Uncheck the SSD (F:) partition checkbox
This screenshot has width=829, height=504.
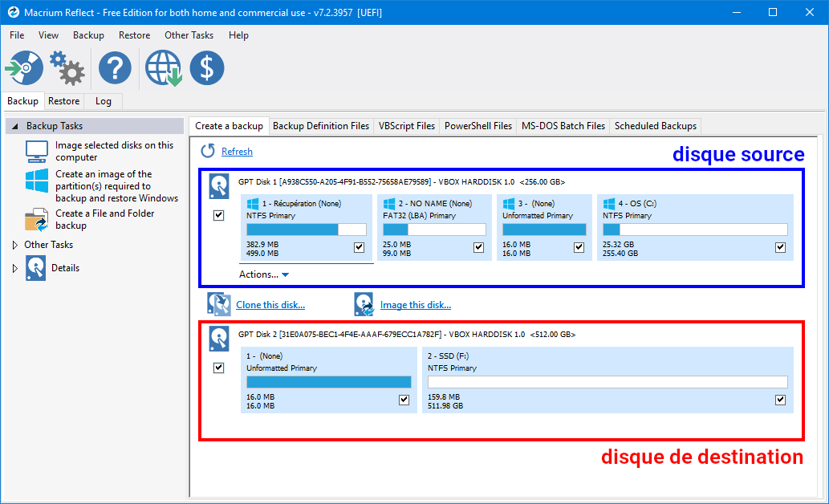point(780,400)
